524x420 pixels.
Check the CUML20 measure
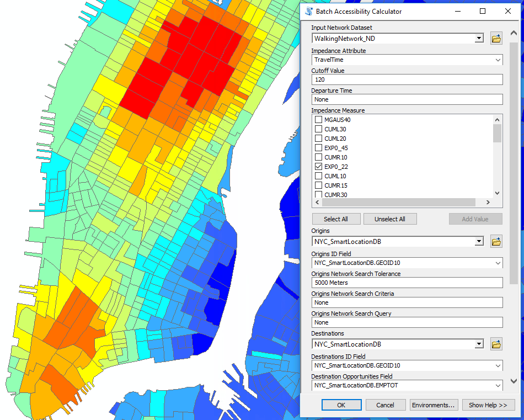click(x=318, y=138)
